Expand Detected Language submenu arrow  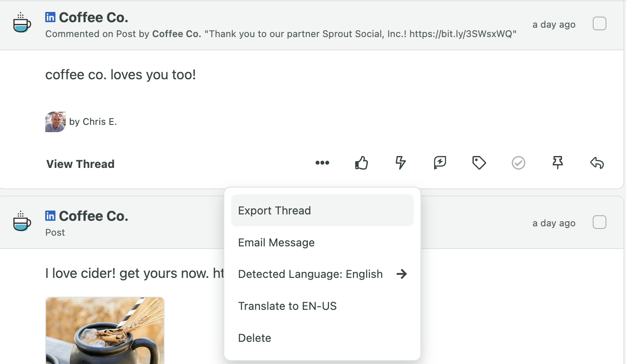pyautogui.click(x=402, y=274)
